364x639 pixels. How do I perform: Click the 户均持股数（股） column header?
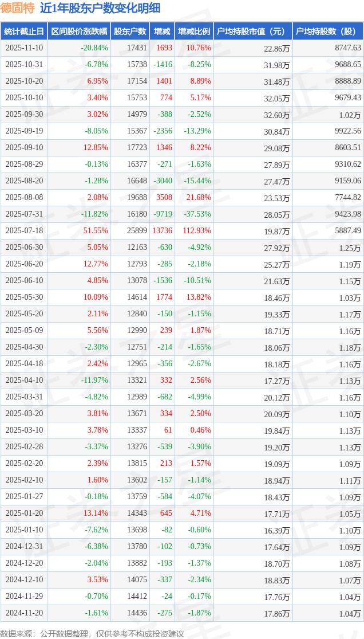tap(327, 32)
